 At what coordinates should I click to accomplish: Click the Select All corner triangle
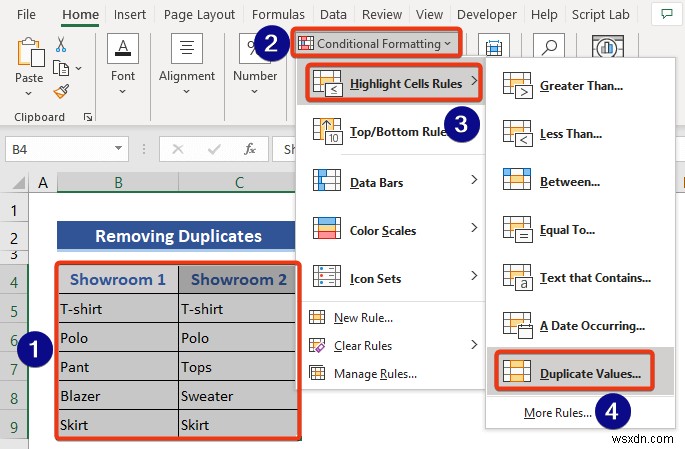tap(19, 182)
